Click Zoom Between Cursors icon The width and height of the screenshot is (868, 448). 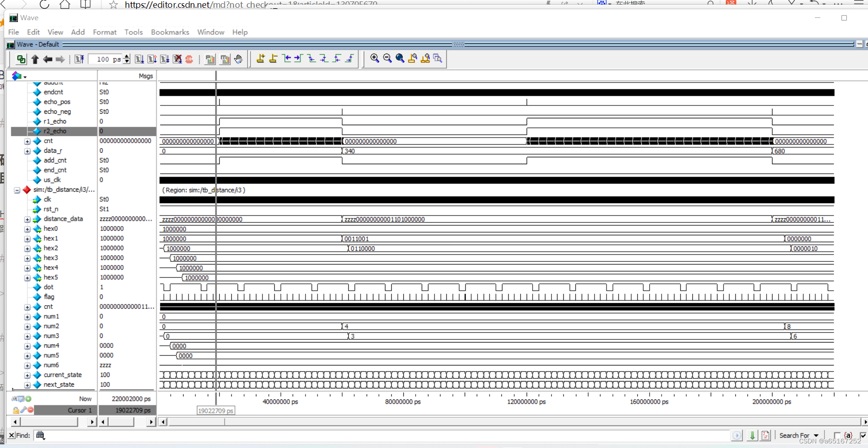425,58
